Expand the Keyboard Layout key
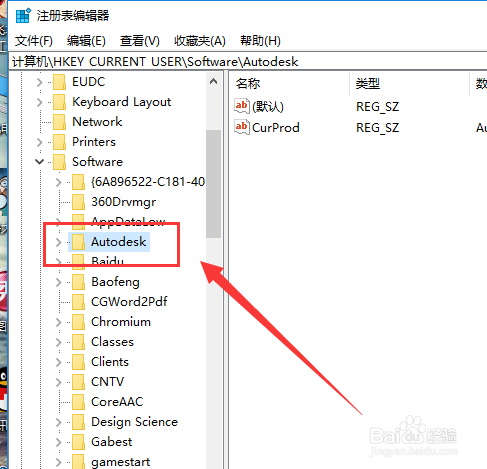The height and width of the screenshot is (469, 487). tap(39, 102)
